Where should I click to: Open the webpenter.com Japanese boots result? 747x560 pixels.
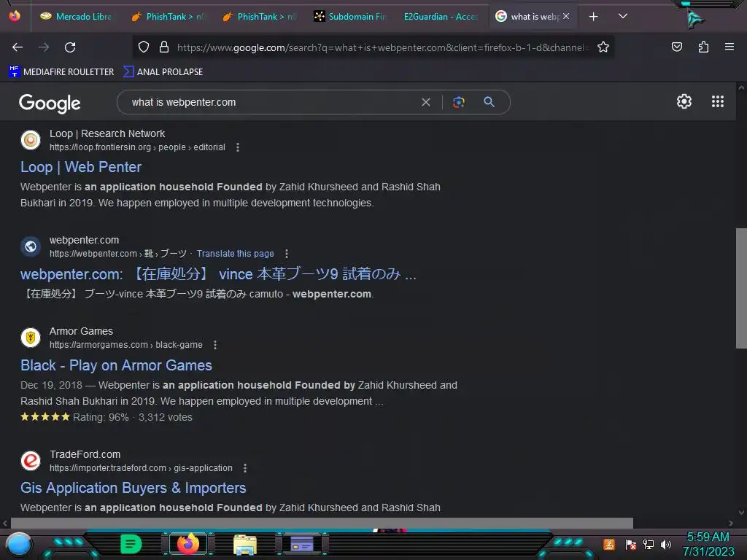(218, 274)
